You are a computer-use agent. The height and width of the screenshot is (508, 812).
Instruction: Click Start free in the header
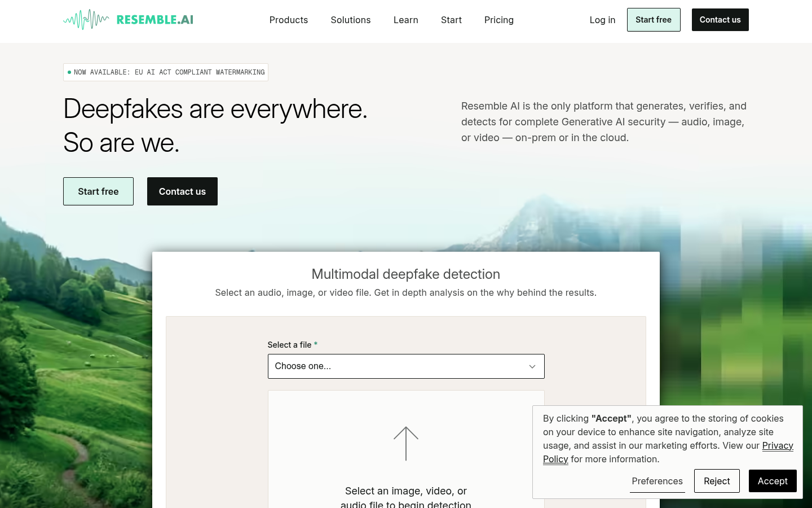pos(654,20)
